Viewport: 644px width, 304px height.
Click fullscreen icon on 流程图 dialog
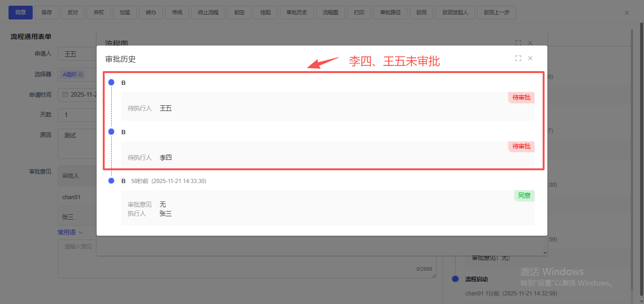(518, 43)
